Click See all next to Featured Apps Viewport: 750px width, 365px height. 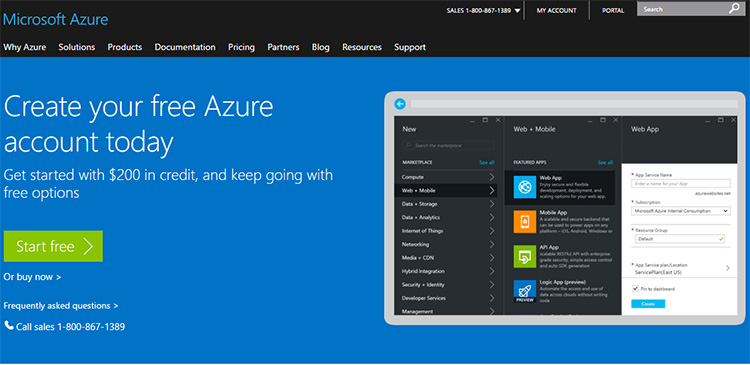point(605,163)
